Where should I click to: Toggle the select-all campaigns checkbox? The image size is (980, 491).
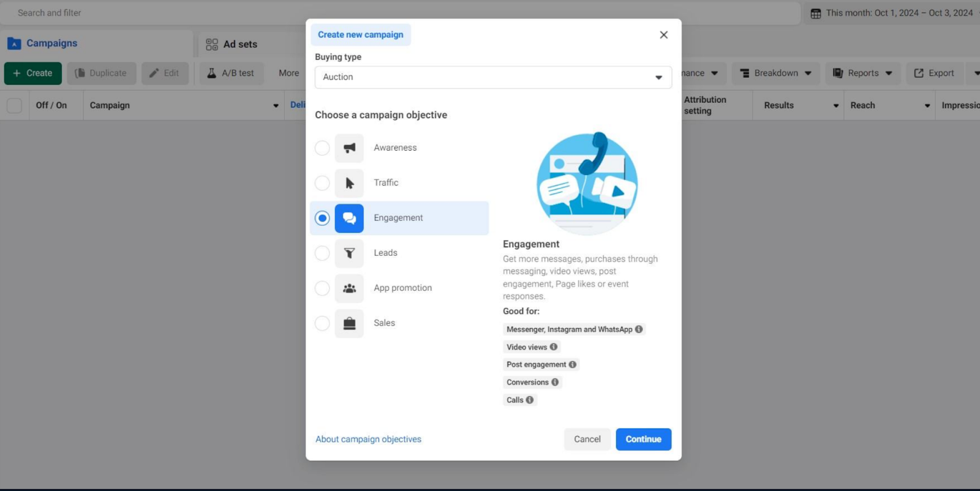[14, 105]
